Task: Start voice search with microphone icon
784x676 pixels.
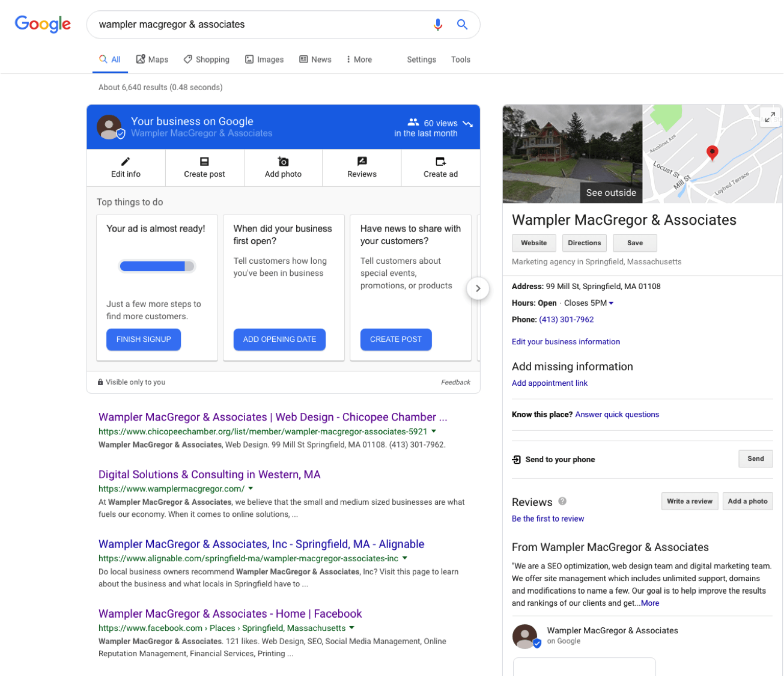Action: click(x=438, y=24)
